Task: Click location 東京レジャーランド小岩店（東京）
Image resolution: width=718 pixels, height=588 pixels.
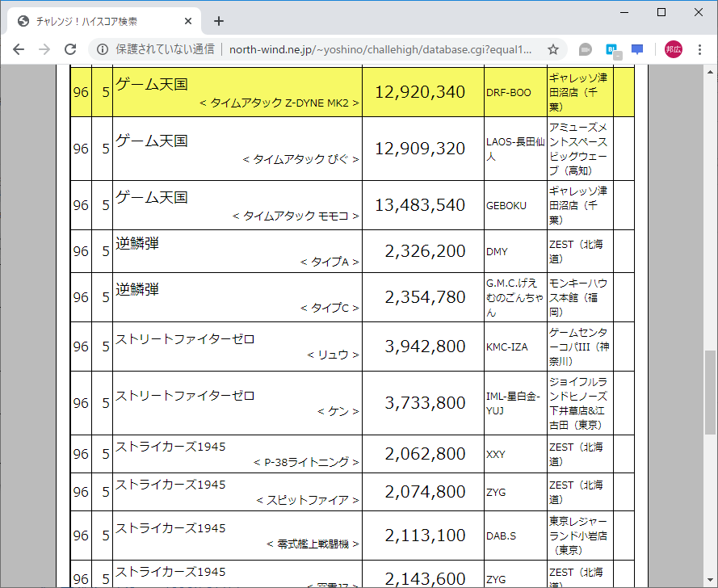Action: [x=578, y=535]
